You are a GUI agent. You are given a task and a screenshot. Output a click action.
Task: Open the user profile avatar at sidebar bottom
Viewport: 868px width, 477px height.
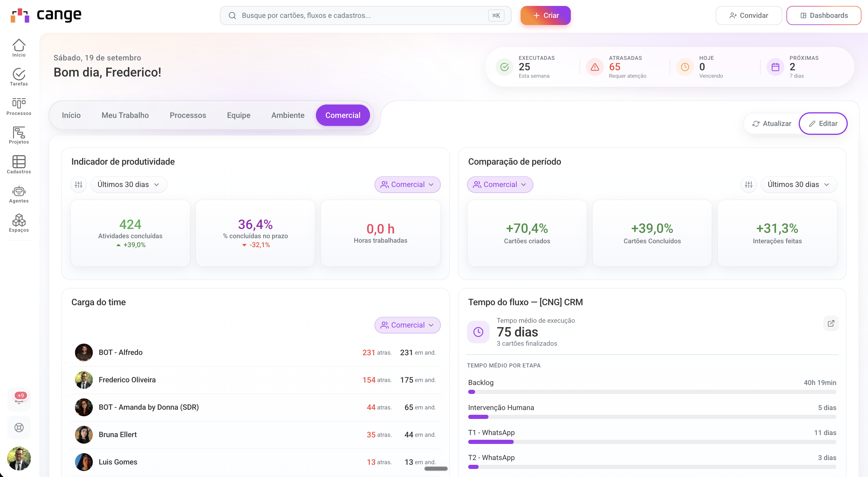[19, 458]
